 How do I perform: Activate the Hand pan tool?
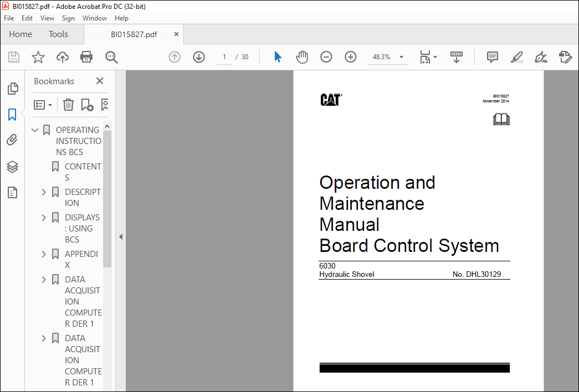(x=302, y=57)
